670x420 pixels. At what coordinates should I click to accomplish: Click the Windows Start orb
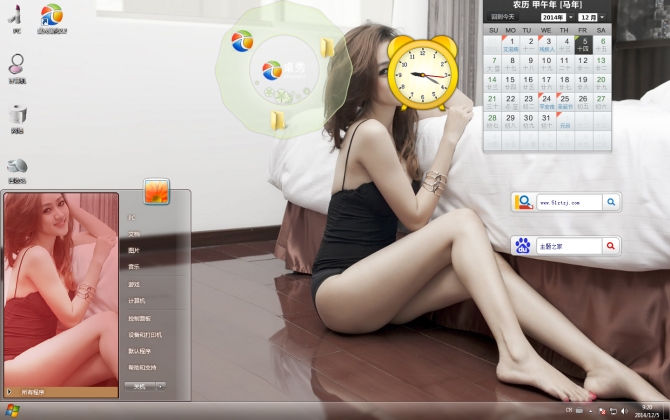pyautogui.click(x=12, y=411)
